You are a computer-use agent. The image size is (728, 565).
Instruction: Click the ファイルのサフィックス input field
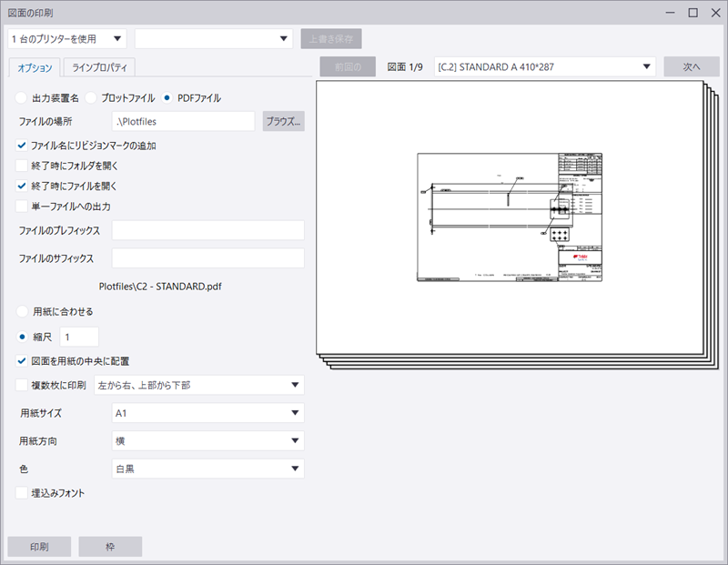[x=208, y=258]
